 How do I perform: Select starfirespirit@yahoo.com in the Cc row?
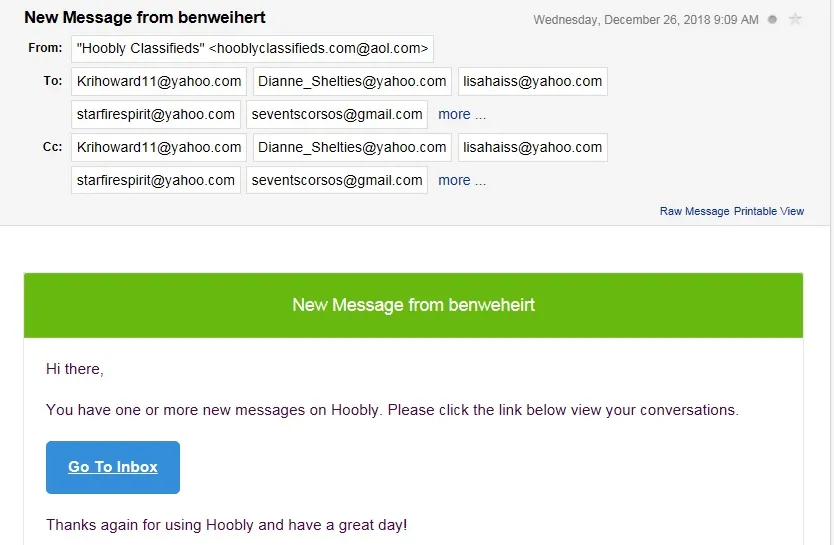pos(156,181)
